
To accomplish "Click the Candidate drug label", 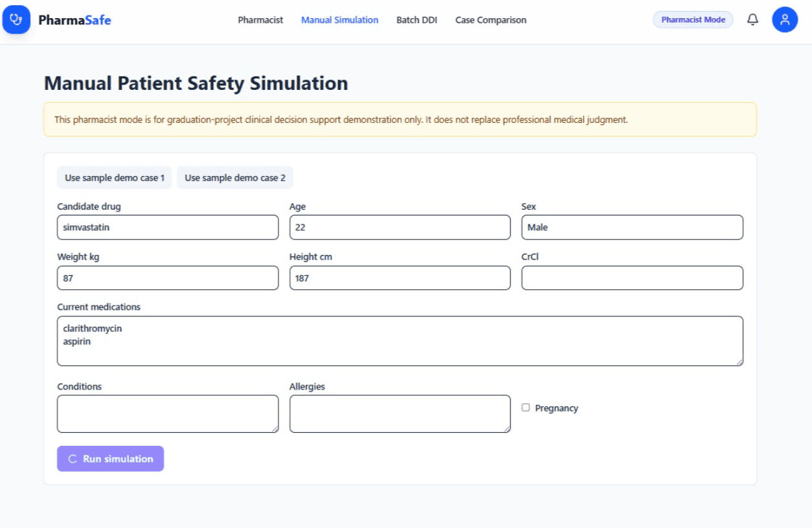I will (89, 206).
